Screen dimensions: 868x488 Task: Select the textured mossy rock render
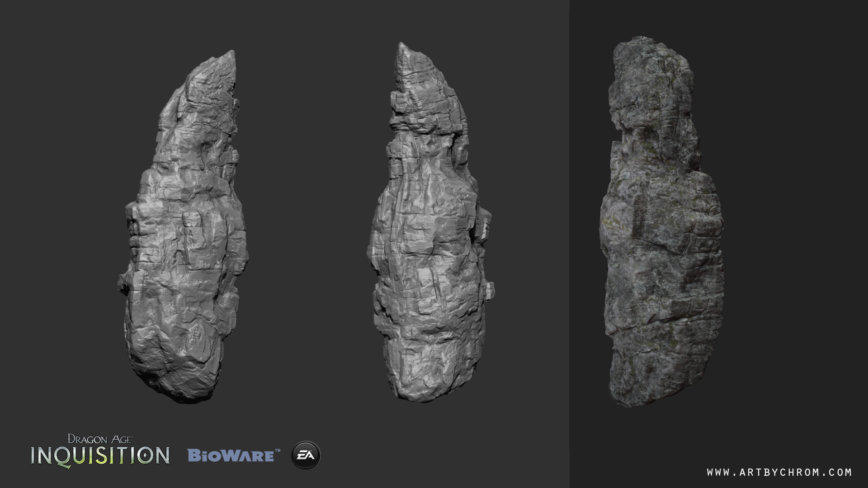click(x=661, y=221)
